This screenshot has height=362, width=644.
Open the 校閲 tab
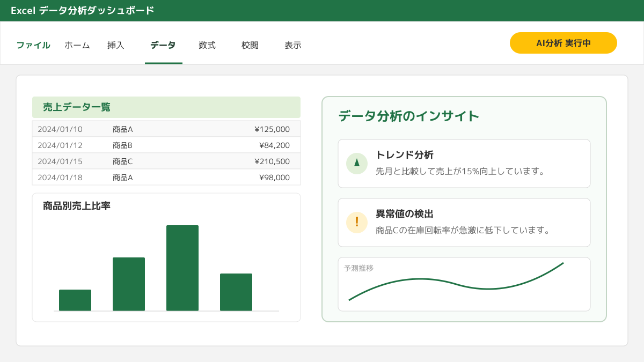pos(250,46)
